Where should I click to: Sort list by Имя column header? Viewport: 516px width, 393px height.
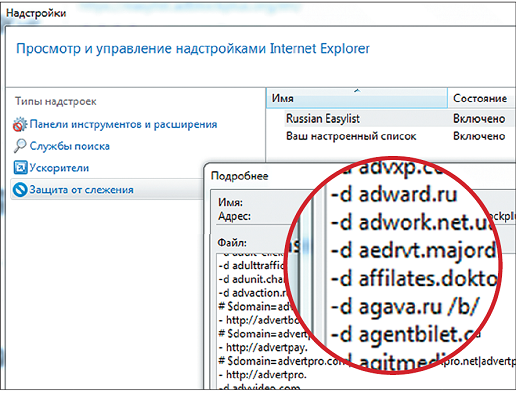click(x=357, y=98)
